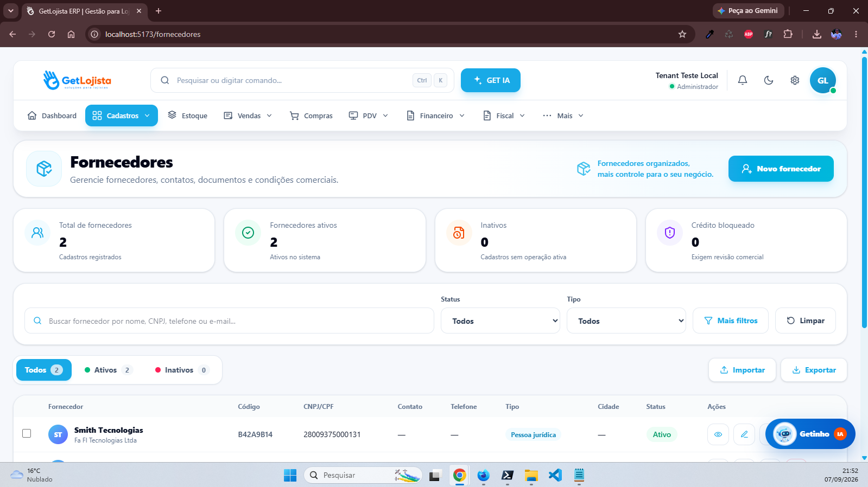Click the Exportar button

(x=814, y=370)
